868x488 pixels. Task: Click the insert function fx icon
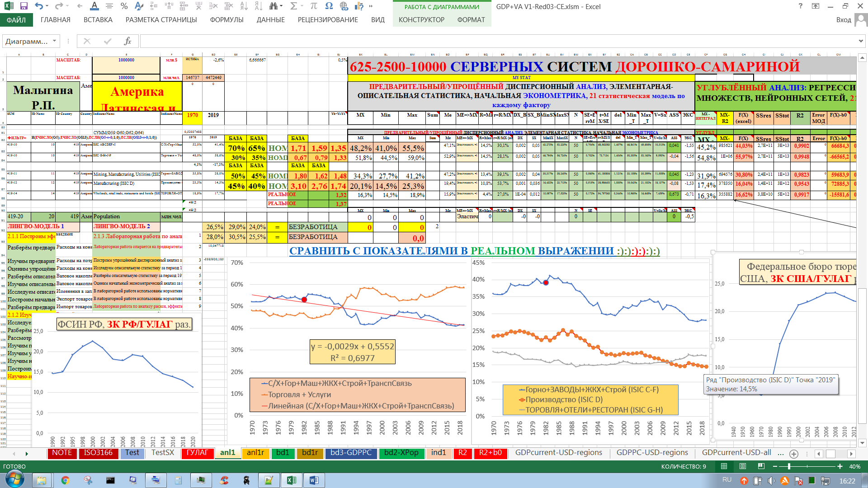click(x=127, y=41)
